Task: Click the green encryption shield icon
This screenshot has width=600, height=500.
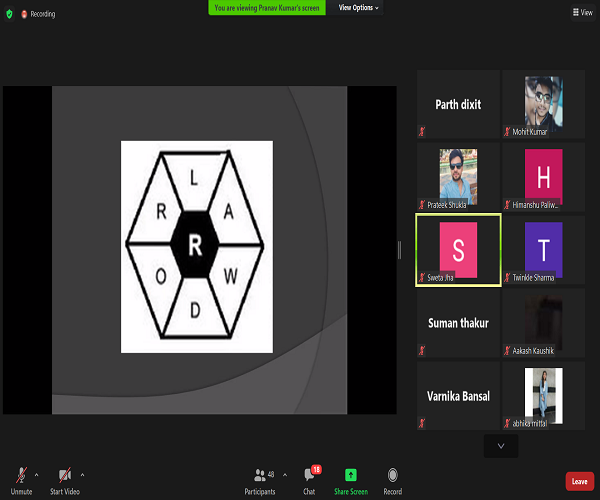Action: 10,14
